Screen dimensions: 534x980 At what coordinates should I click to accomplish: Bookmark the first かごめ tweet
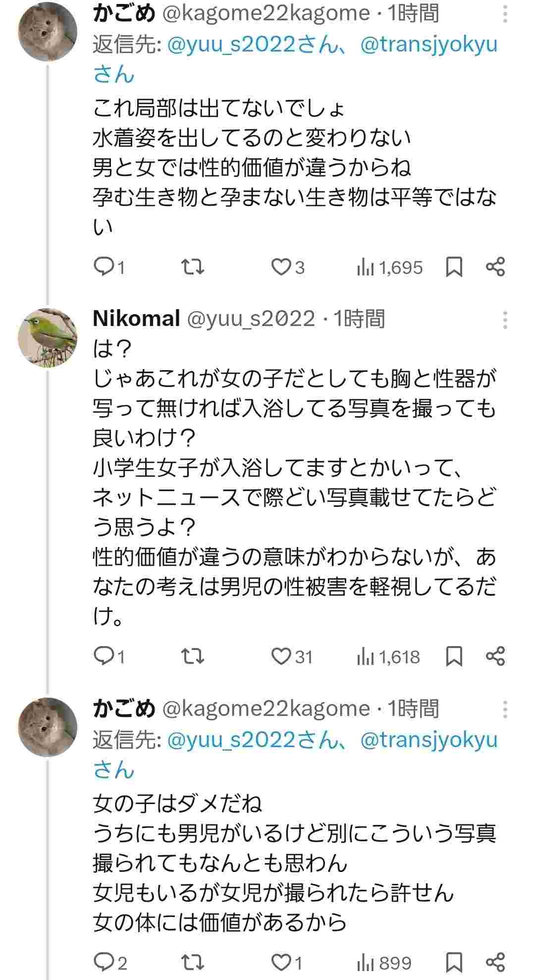pos(454,268)
